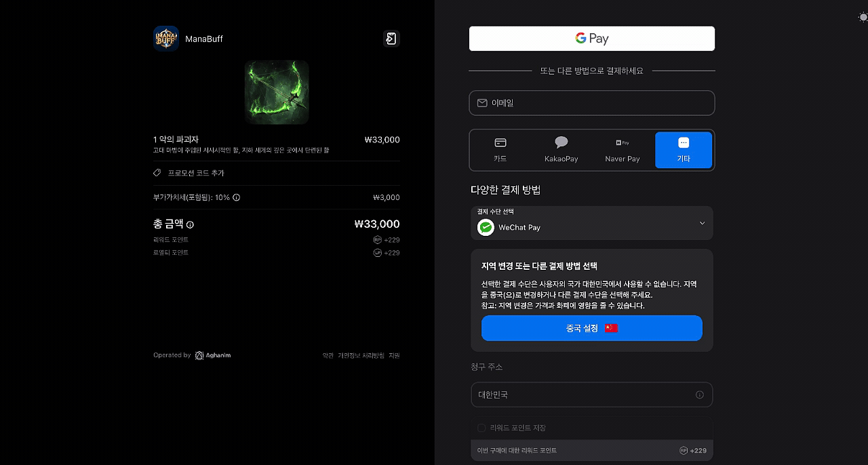Switch to the Naver Pay payment tab
This screenshot has width=868, height=465.
click(x=623, y=150)
